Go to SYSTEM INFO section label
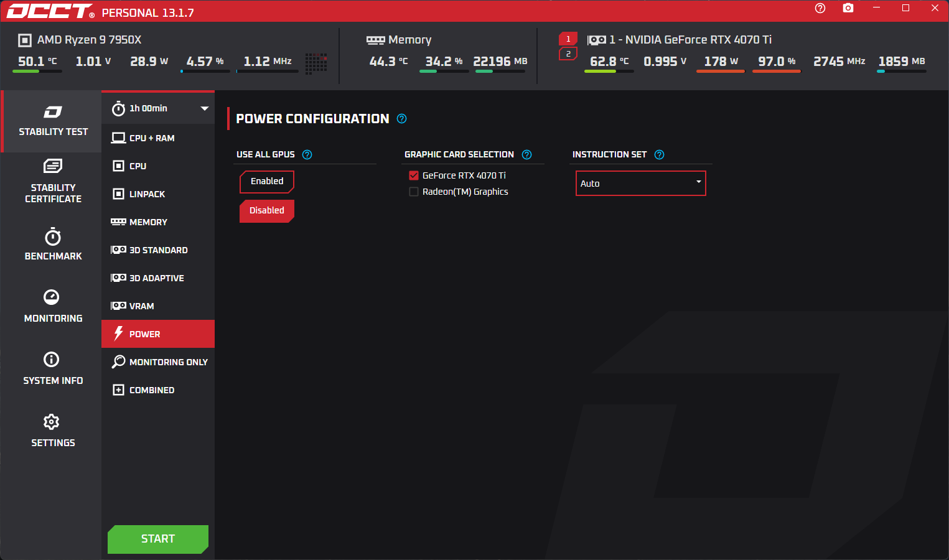 tap(53, 381)
